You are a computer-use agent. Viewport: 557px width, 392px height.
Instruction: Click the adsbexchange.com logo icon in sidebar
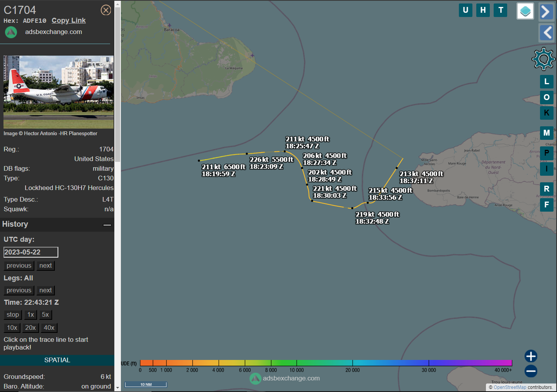[x=11, y=32]
